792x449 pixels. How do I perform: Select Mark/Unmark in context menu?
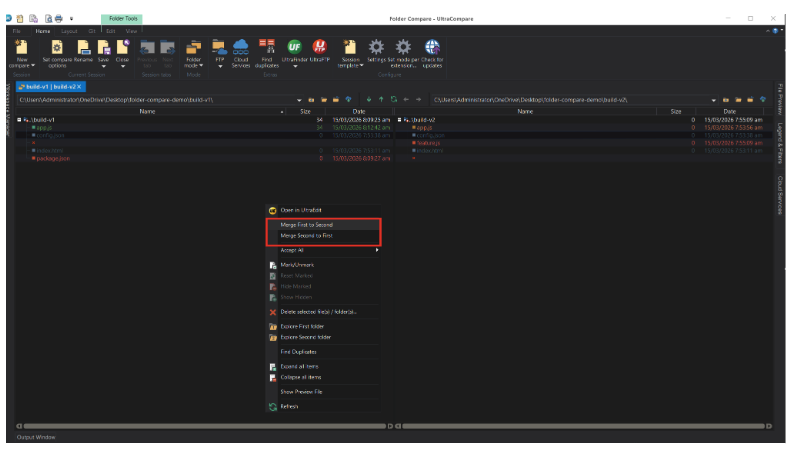(323, 265)
